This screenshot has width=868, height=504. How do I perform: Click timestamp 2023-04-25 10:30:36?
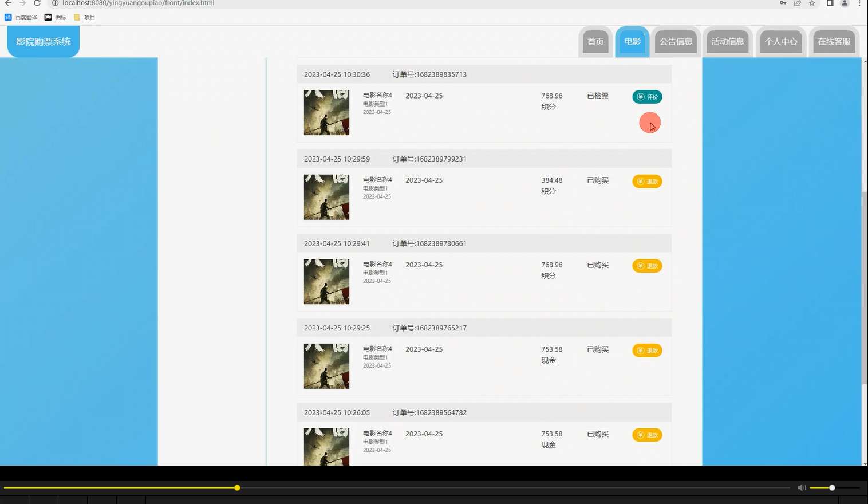(x=337, y=74)
